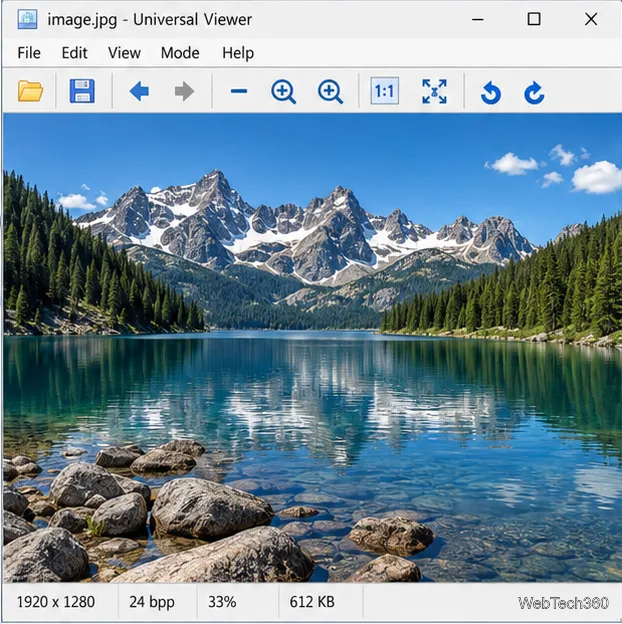Image resolution: width=622 pixels, height=624 pixels.
Task: Open the File menu
Action: 29,53
